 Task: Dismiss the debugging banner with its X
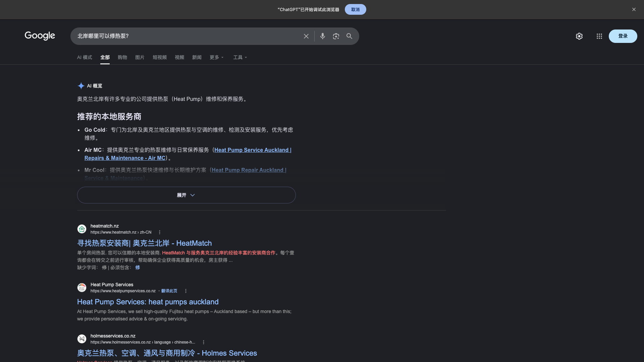pos(634,9)
